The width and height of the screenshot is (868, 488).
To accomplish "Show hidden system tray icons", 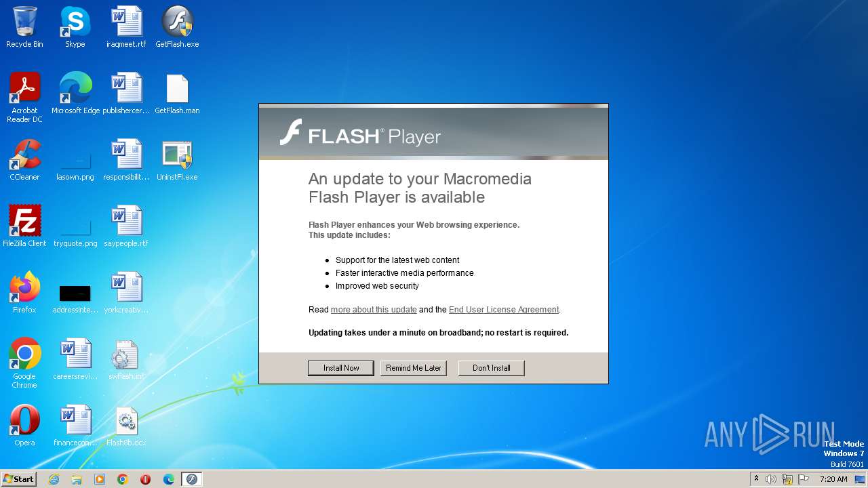I will [x=757, y=479].
